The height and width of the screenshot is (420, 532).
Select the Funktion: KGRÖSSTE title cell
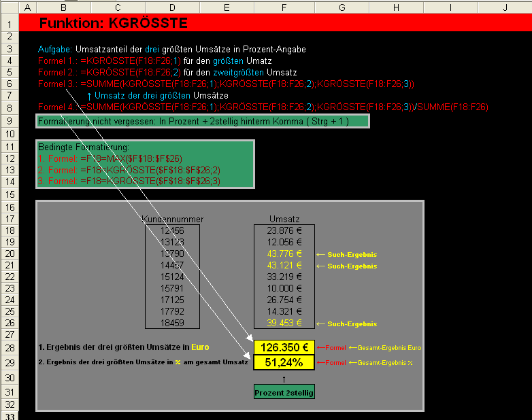[x=113, y=23]
